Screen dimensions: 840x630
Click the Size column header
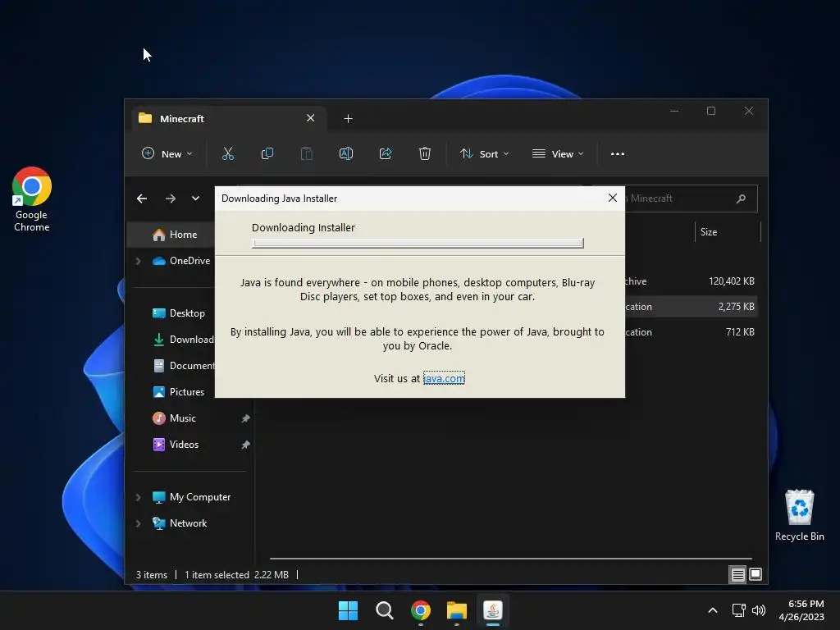[x=728, y=232]
